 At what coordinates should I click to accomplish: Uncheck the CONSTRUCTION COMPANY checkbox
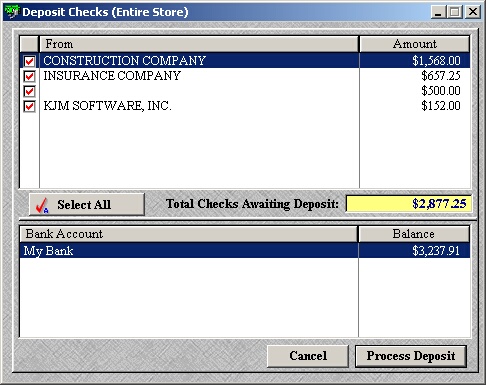tap(29, 61)
